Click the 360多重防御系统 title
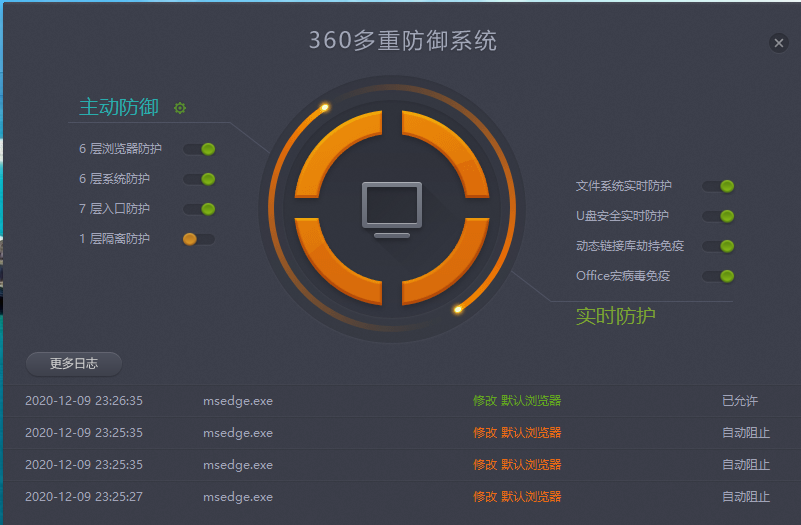This screenshot has height=525, width=801. tap(403, 40)
